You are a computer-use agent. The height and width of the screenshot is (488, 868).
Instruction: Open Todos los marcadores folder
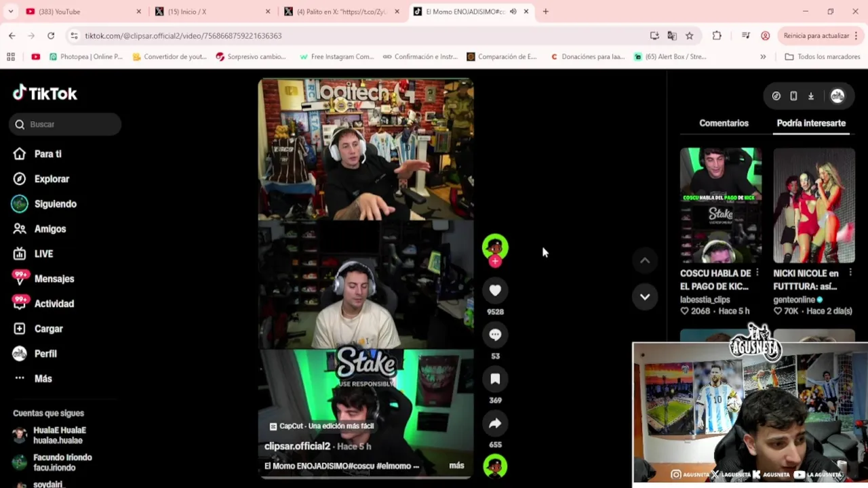coord(823,57)
